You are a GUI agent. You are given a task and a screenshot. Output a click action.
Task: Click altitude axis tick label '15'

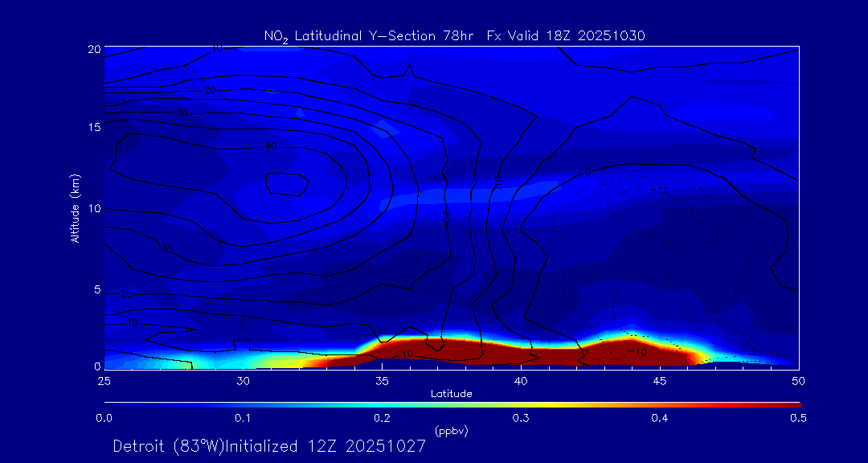click(94, 127)
